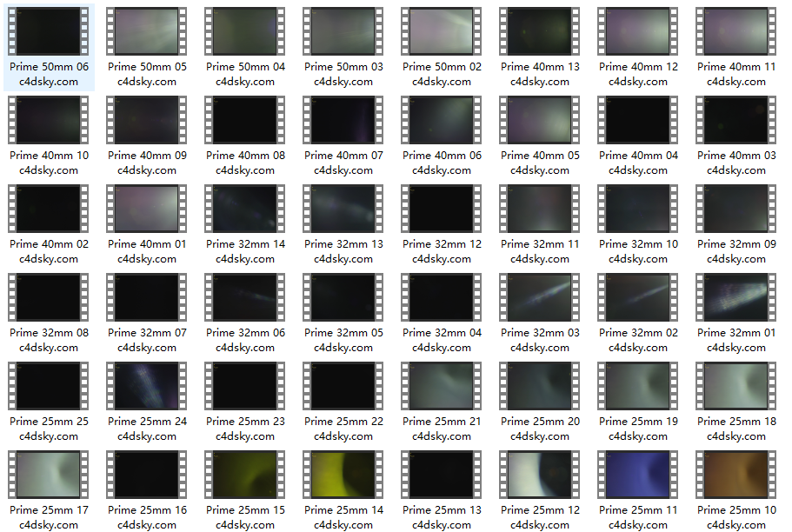
Task: Click the Prime 32mm 09 video thumbnail
Action: point(736,208)
